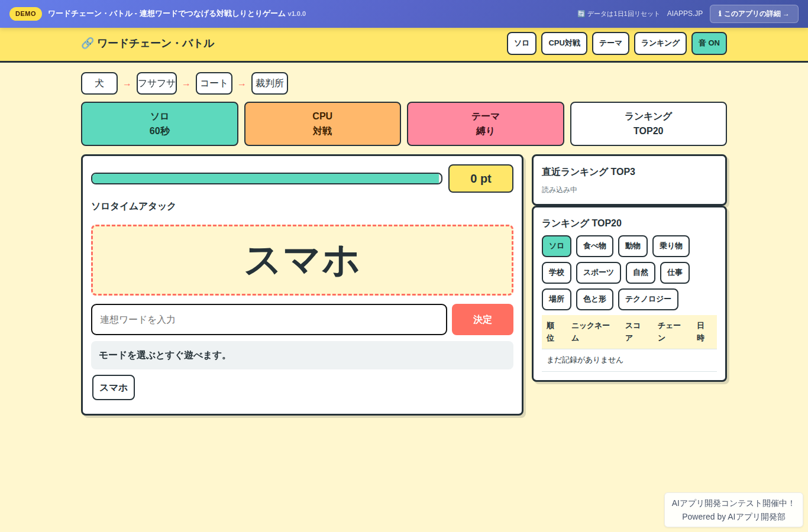Click the フサフサ chain word chip
808x532 pixels.
[157, 83]
